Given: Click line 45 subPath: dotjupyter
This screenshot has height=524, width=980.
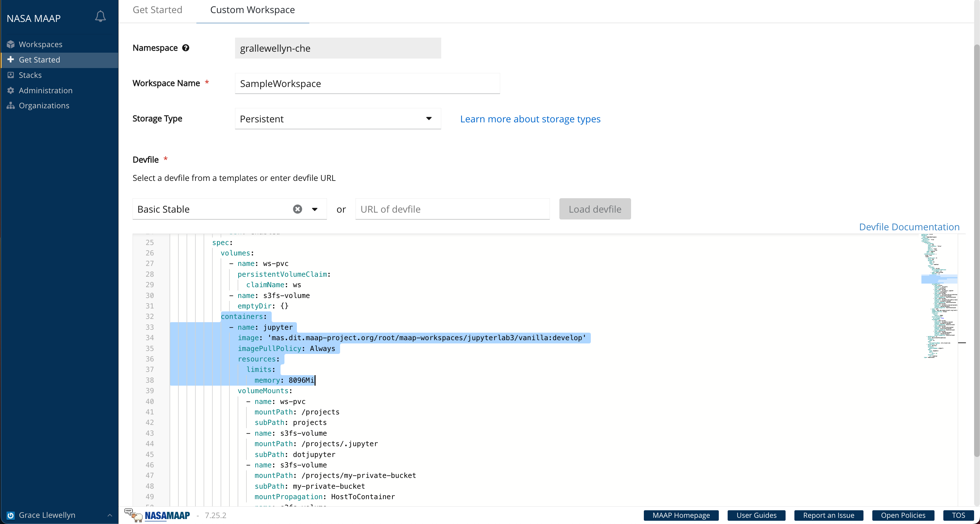Looking at the screenshot, I should tap(295, 454).
